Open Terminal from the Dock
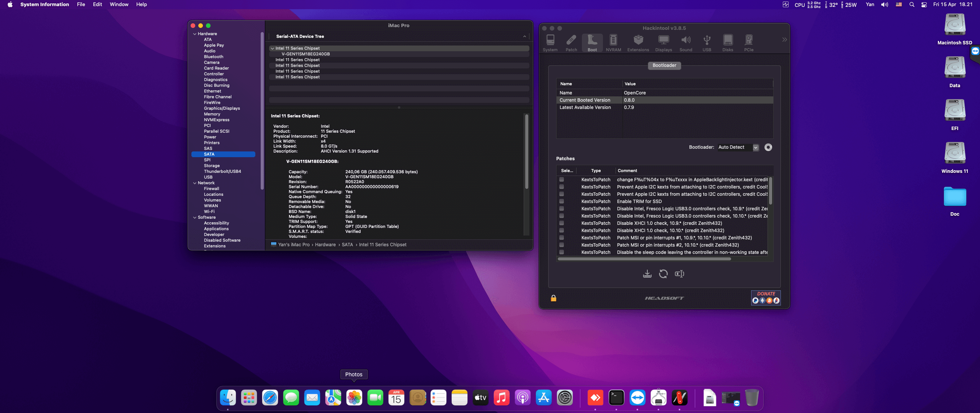 tap(616, 398)
